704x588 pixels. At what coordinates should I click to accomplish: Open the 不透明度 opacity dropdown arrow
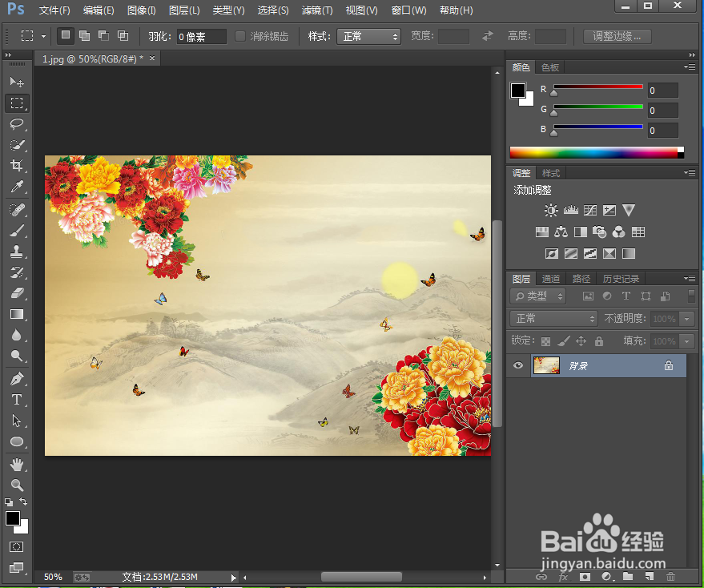(x=687, y=319)
